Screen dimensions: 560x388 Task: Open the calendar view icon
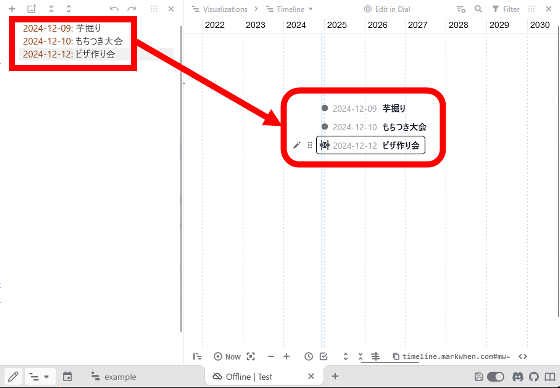pyautogui.click(x=67, y=377)
